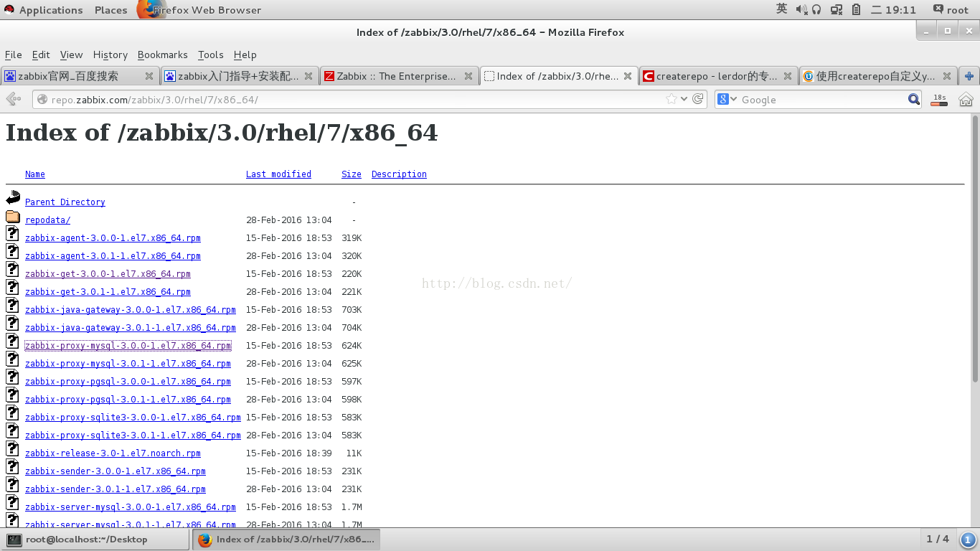
Task: Open the Google search engine selector dropdown
Action: pos(727,99)
